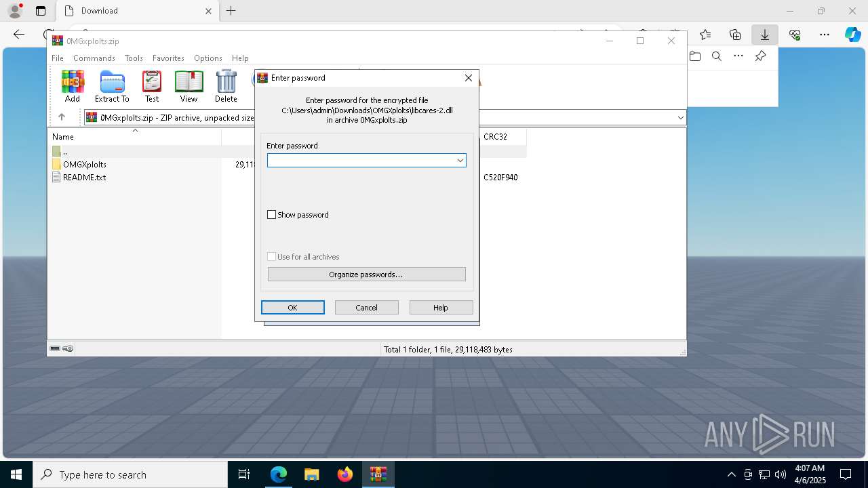Open the browser Favorites star icon
Image resolution: width=868 pixels, height=488 pixels.
[x=705, y=35]
